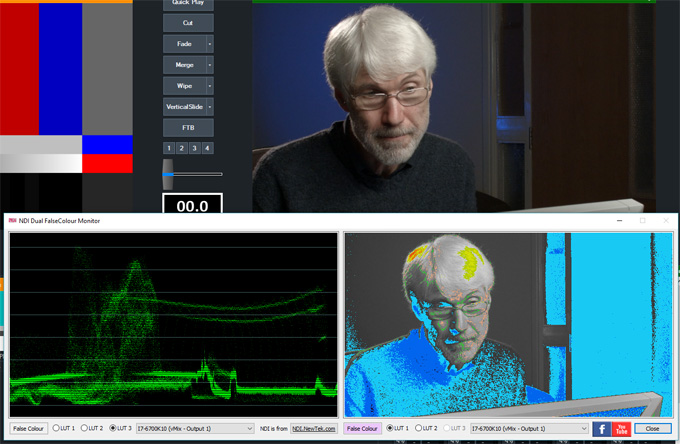Select LUT 2 for right monitor

click(x=426, y=428)
